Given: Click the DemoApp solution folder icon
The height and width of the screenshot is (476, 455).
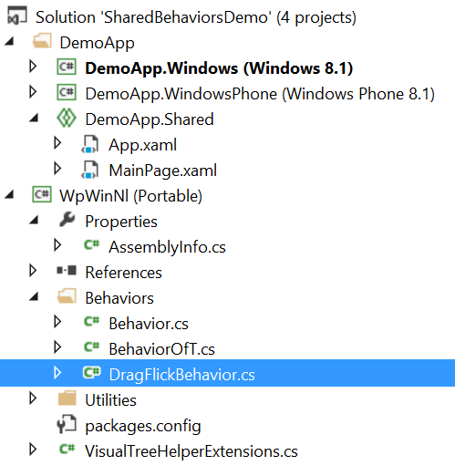Looking at the screenshot, I should (42, 41).
